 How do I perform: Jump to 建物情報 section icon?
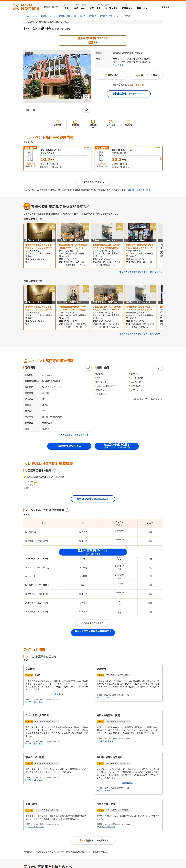[75, 122]
